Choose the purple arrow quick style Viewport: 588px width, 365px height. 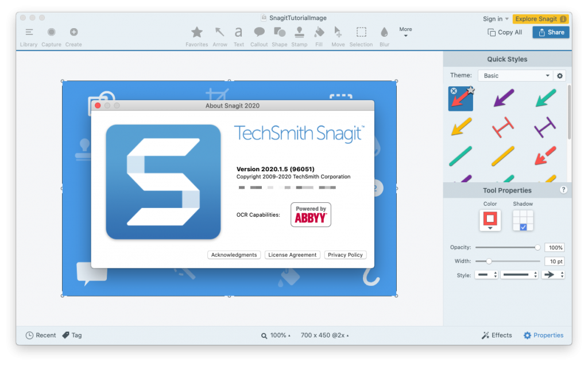pos(503,98)
